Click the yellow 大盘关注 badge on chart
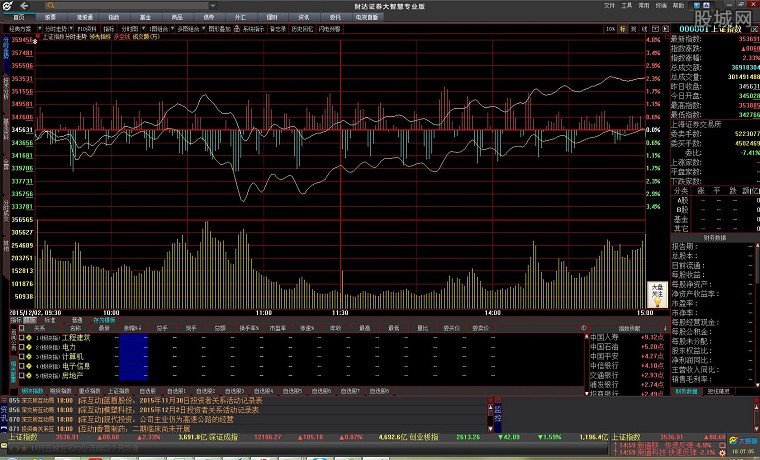 tap(658, 294)
